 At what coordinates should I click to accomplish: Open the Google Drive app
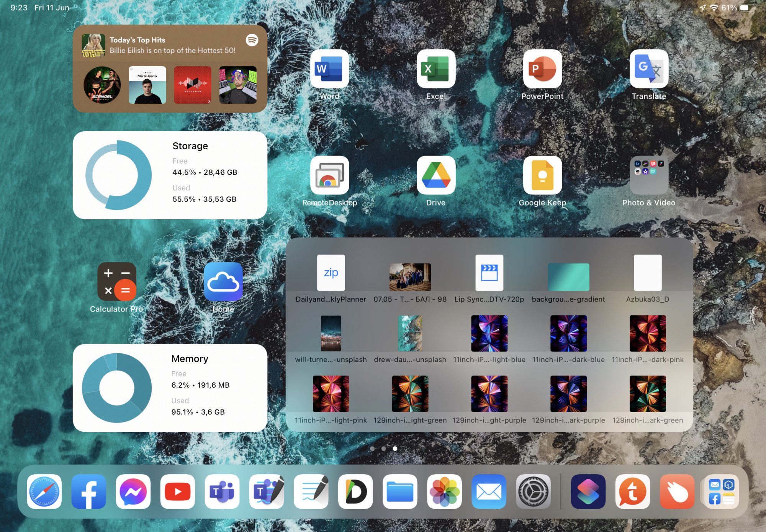coord(436,176)
